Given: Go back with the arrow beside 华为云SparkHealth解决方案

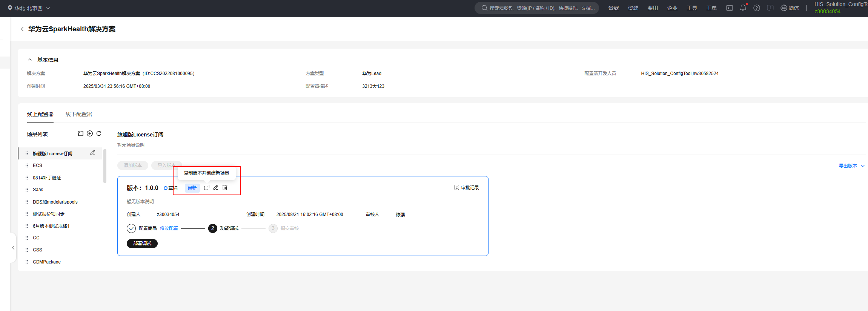Looking at the screenshot, I should (x=22, y=29).
